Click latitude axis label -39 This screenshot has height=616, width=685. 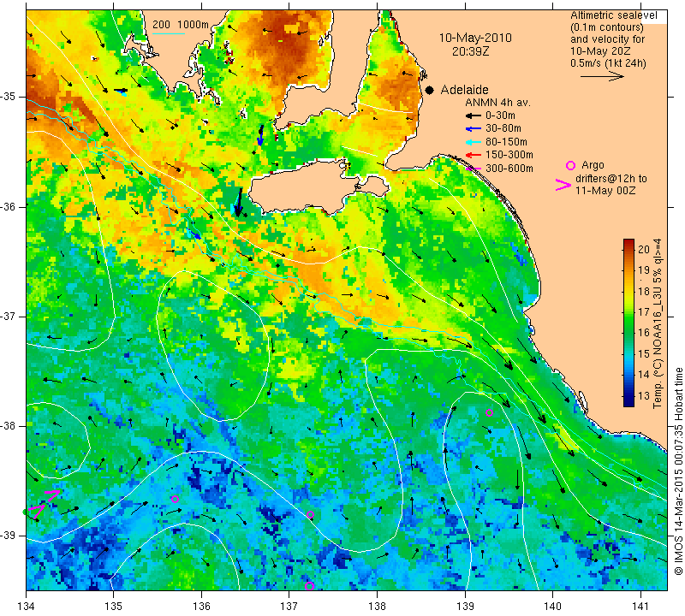[x=9, y=536]
